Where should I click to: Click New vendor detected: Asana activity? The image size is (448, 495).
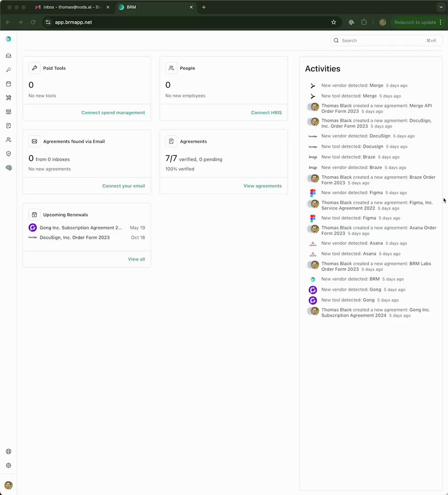tap(364, 243)
